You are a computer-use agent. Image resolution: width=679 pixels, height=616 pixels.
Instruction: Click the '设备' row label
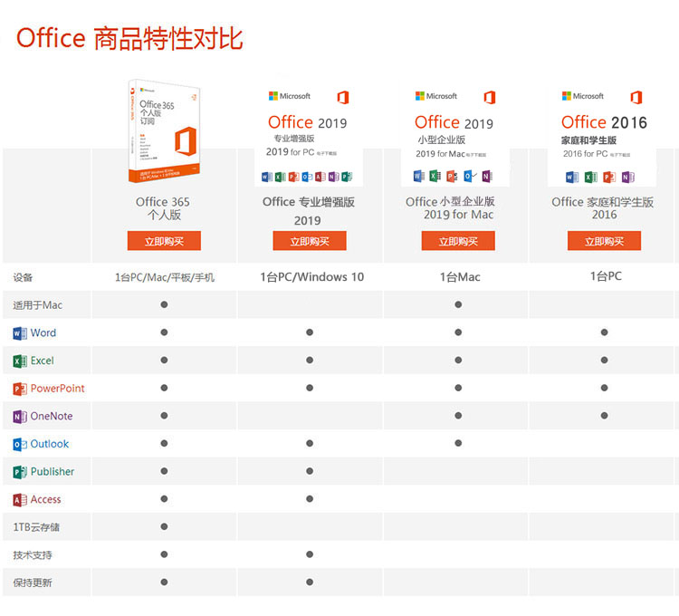pyautogui.click(x=23, y=278)
